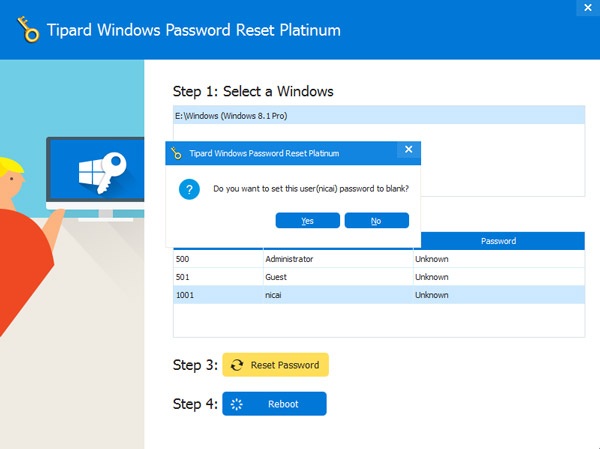The height and width of the screenshot is (449, 600).
Task: Click Unknown password cell for nicai
Action: click(499, 295)
